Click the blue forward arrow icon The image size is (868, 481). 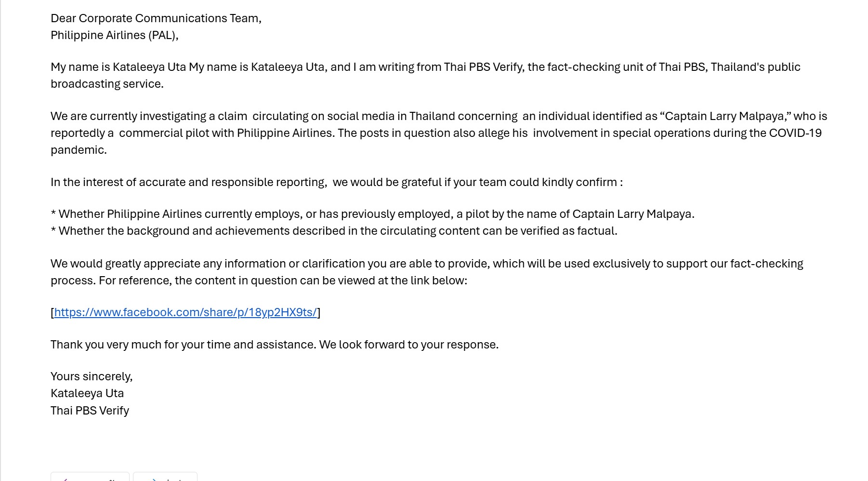(154, 479)
